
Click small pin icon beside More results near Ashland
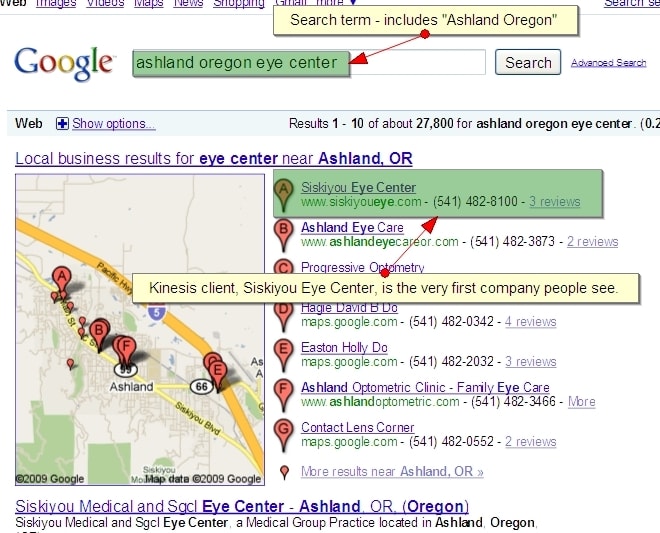click(x=285, y=472)
